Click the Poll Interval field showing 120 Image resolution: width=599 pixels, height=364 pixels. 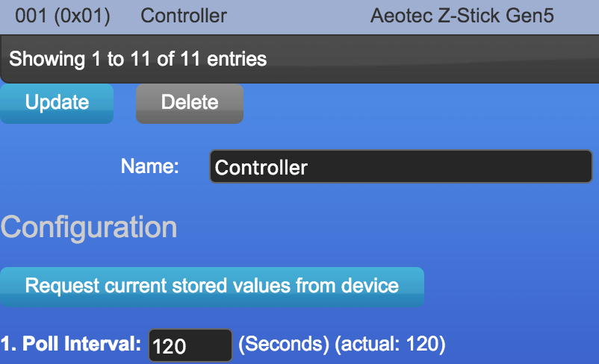point(190,346)
